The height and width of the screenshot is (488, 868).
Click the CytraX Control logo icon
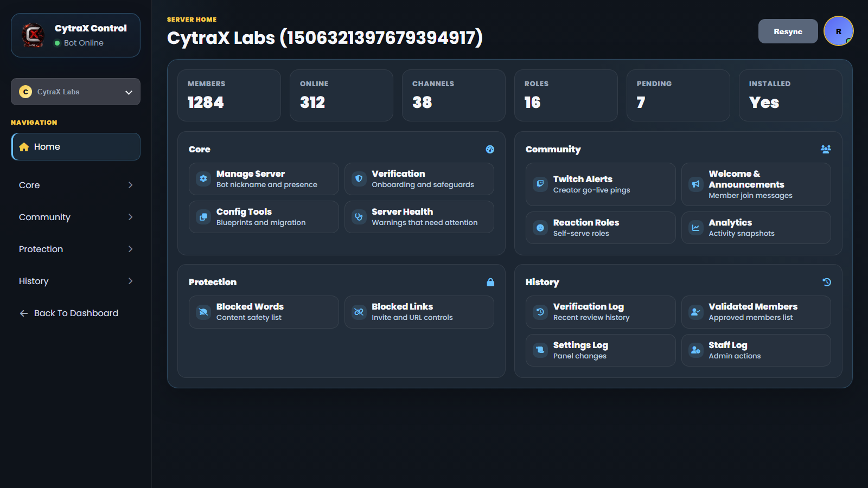coord(33,35)
